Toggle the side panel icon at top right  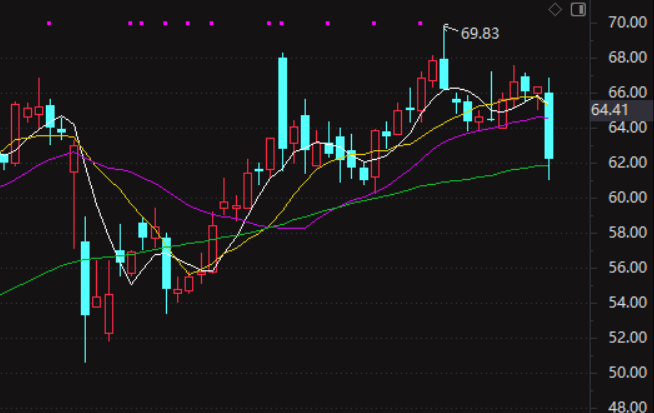tap(579, 9)
